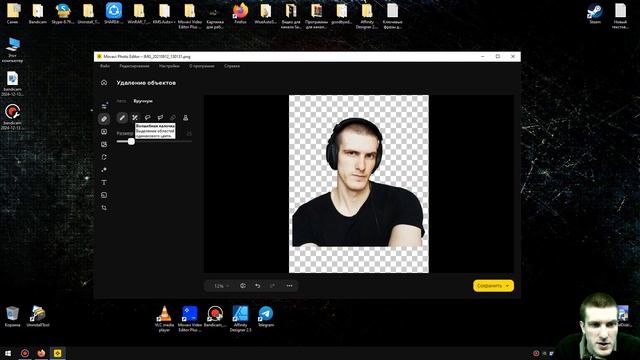Select the Crop tool in sidebar
Image resolution: width=640 pixels, height=360 pixels.
pos(104,208)
